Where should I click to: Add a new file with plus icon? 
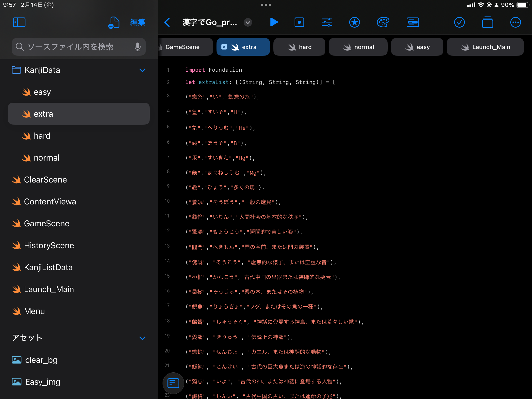(x=114, y=22)
